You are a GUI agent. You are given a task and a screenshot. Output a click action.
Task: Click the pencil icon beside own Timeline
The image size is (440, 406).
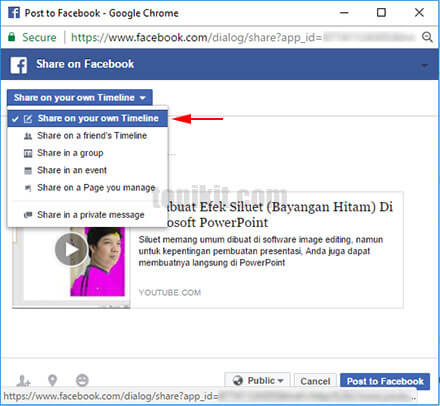click(x=28, y=119)
